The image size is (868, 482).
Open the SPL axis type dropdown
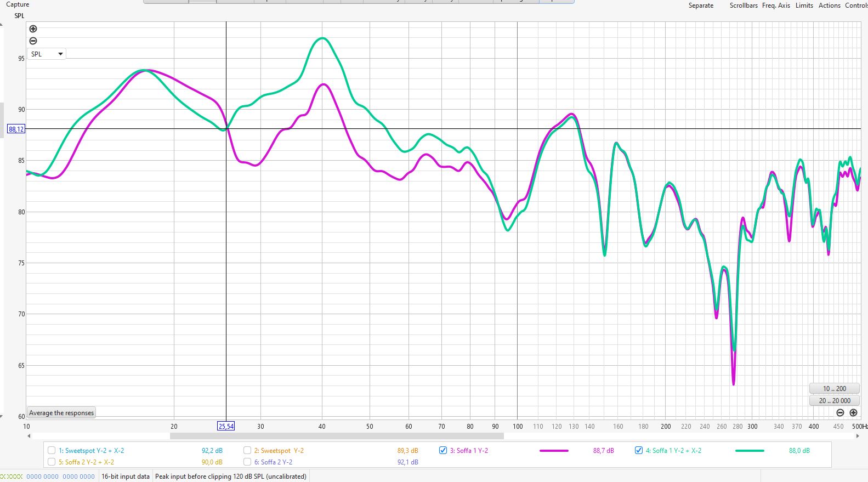coord(47,54)
